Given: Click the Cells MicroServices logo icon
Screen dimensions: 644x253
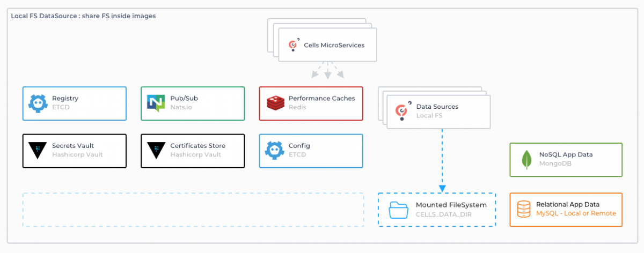Looking at the screenshot, I should pos(294,46).
